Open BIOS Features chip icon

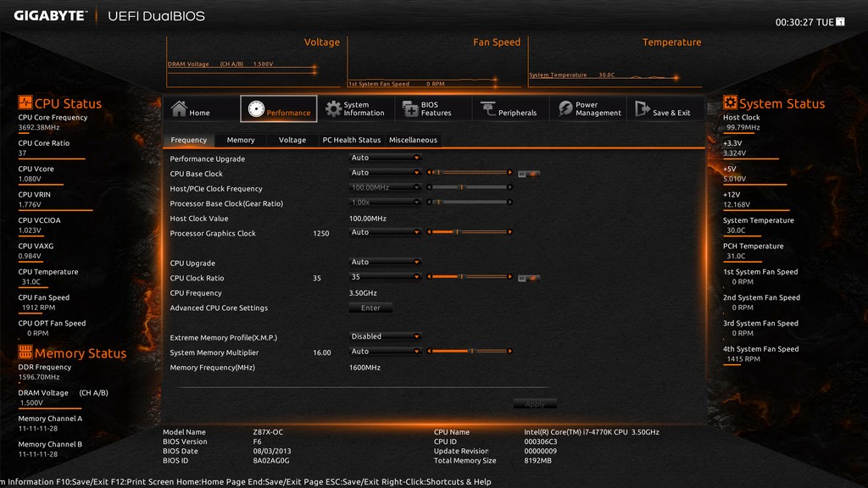[410, 109]
